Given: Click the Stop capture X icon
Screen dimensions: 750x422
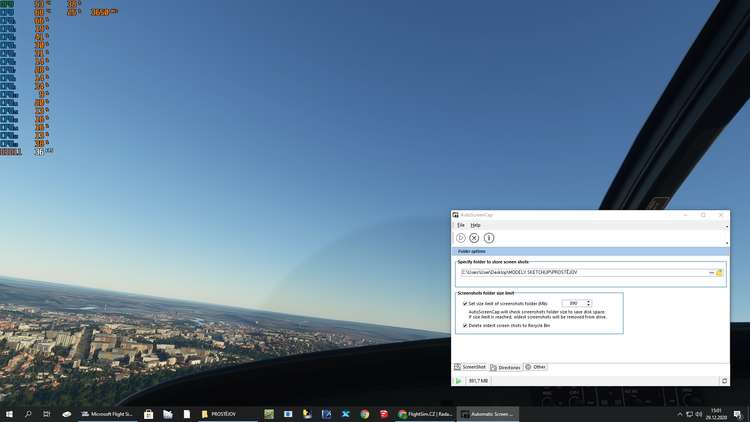Looking at the screenshot, I should coord(475,238).
